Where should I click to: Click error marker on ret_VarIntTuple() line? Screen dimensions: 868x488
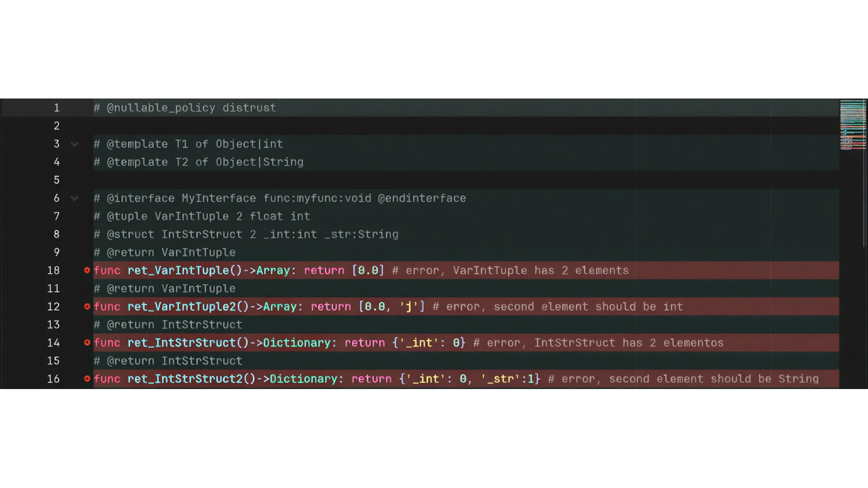point(87,270)
